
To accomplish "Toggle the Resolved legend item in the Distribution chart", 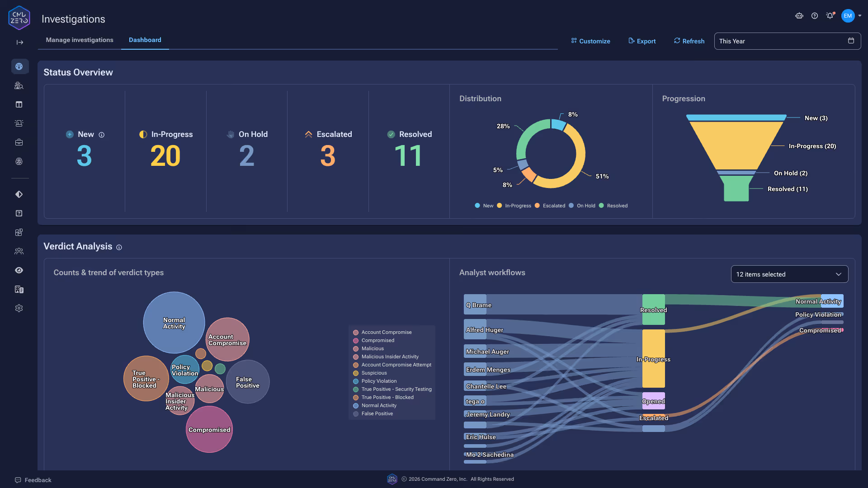I will pos(613,206).
